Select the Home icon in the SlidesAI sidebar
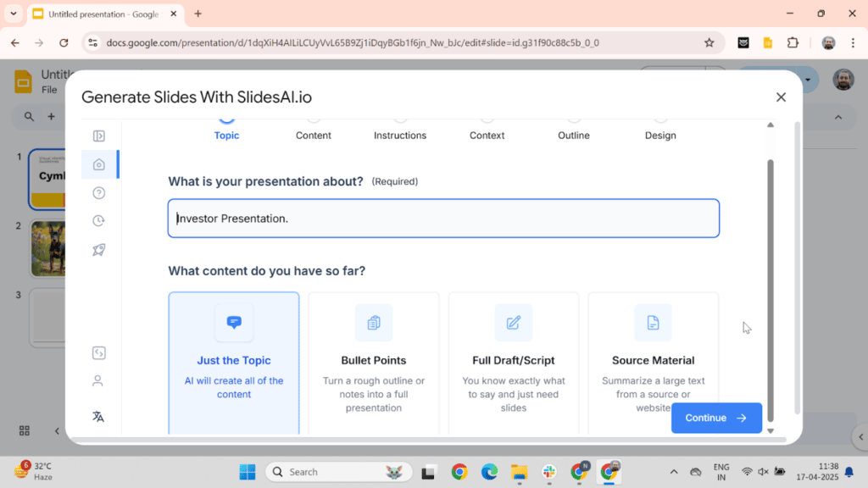Image resolution: width=868 pixels, height=488 pixels. 98,164
